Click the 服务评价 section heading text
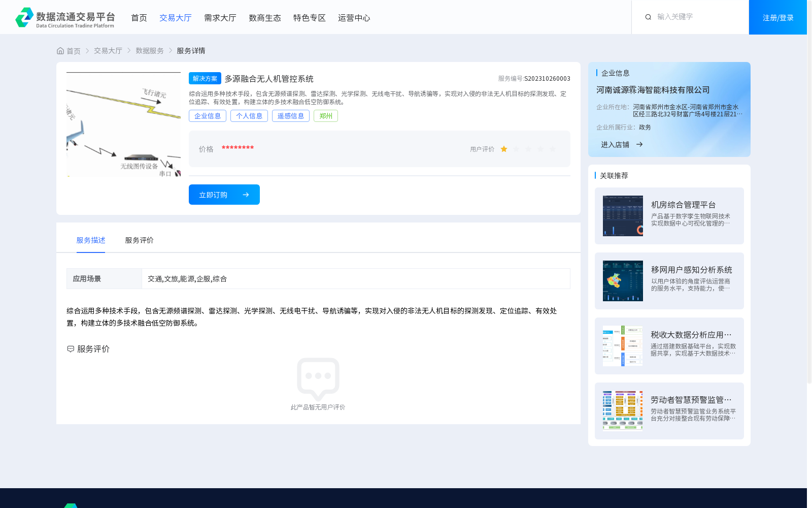 pyautogui.click(x=93, y=349)
